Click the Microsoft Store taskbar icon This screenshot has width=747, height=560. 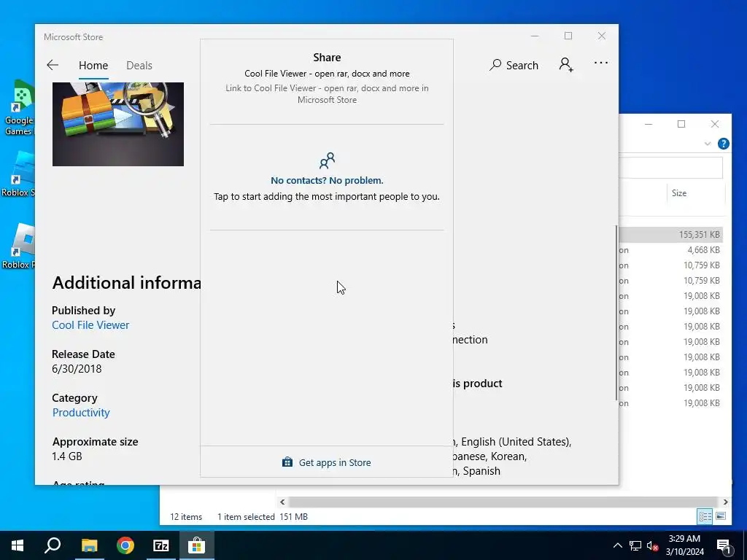tap(196, 545)
